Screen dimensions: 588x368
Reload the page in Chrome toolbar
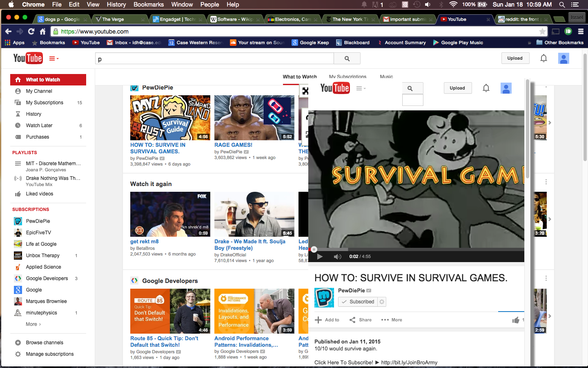(x=31, y=31)
